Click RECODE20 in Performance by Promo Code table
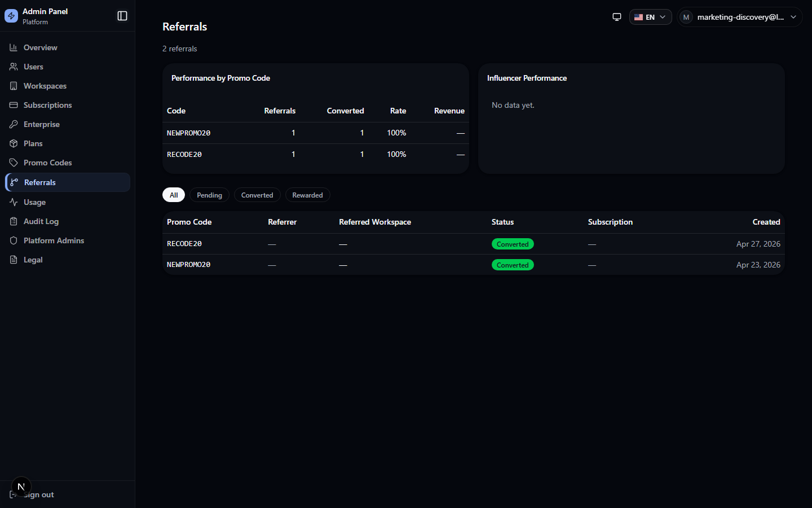This screenshot has height=508, width=812. 184,154
